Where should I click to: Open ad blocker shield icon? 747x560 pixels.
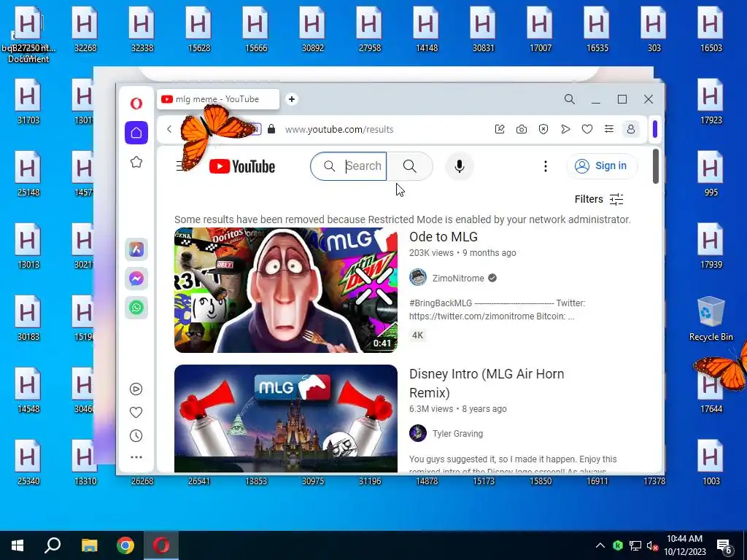[543, 129]
